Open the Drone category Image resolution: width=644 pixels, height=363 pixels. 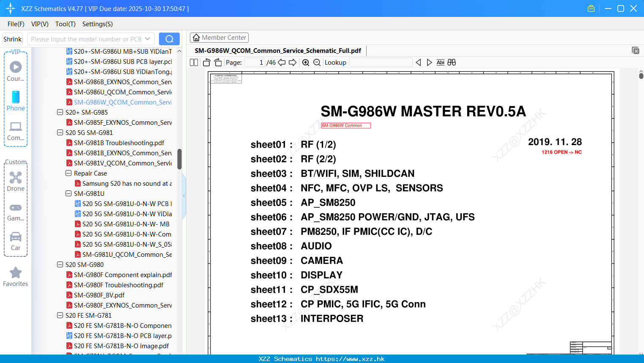[16, 181]
